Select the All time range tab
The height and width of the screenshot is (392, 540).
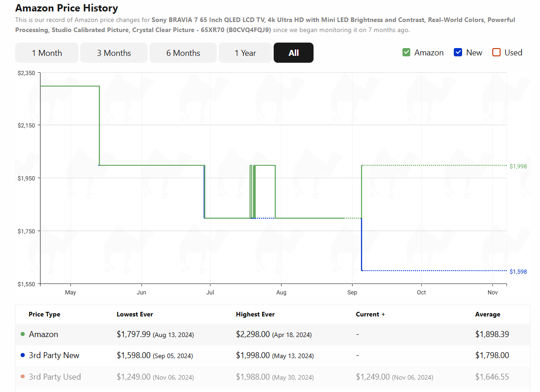tap(293, 53)
